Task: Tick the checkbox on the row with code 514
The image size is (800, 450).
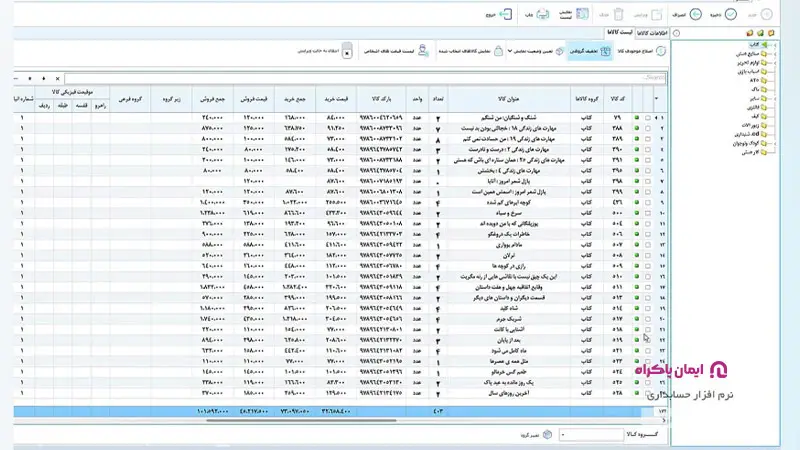Action: 648,308
